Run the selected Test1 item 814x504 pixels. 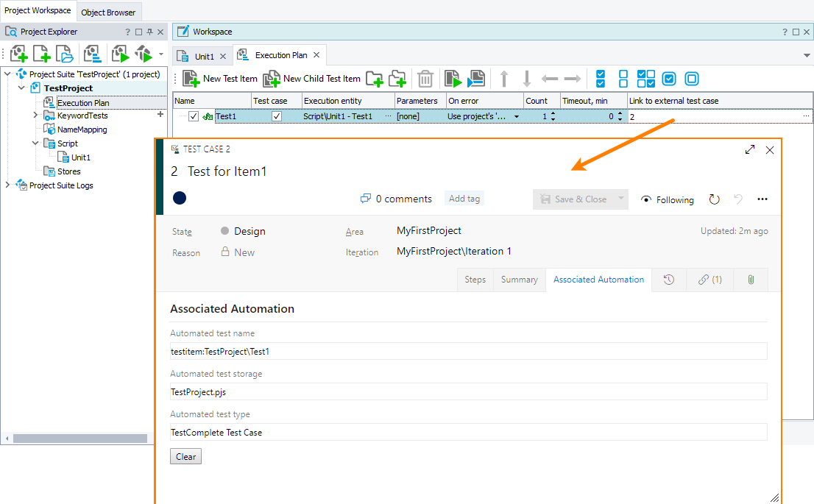pyautogui.click(x=452, y=79)
